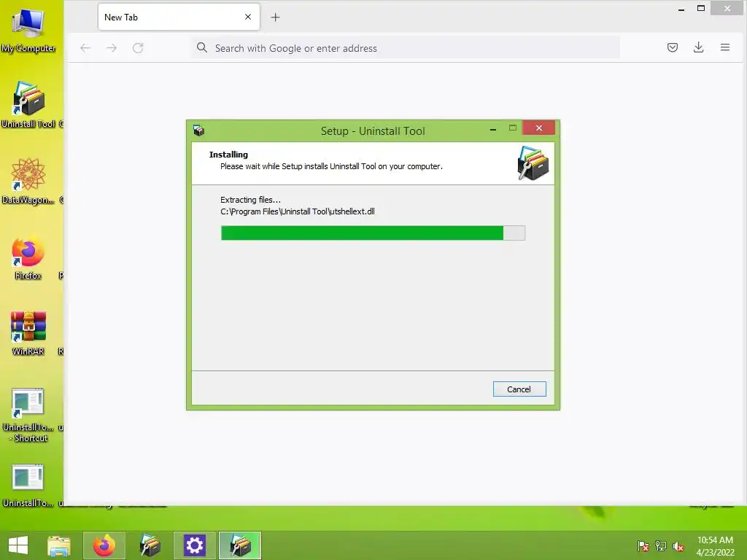Open the DataWagon desktop shortcut

(28, 181)
